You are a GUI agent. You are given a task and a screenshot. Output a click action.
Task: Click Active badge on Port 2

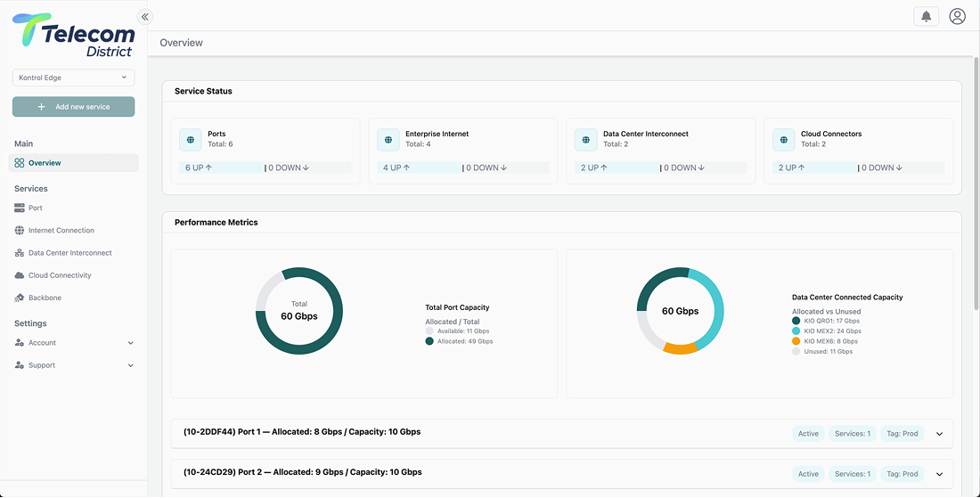tap(808, 474)
